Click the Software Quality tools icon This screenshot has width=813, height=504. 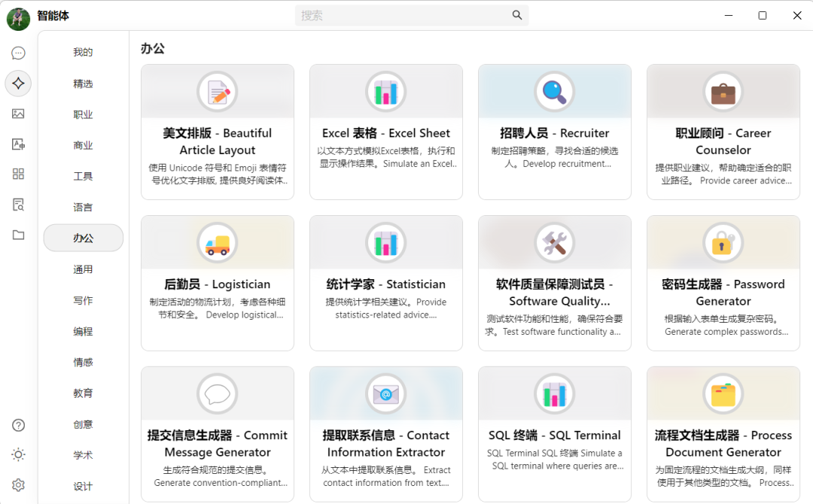[554, 243]
